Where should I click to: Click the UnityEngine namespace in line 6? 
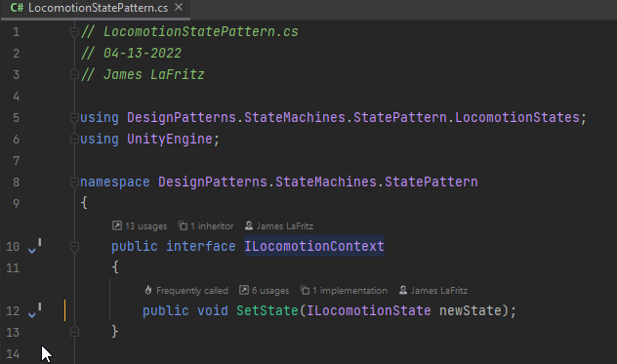170,139
